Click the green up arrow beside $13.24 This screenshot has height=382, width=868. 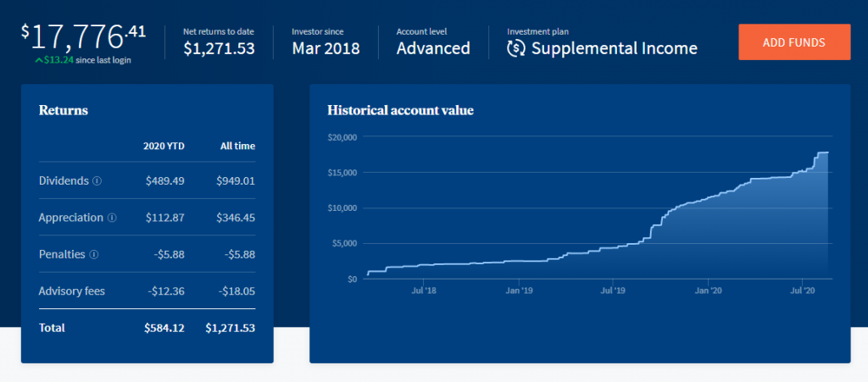point(39,60)
